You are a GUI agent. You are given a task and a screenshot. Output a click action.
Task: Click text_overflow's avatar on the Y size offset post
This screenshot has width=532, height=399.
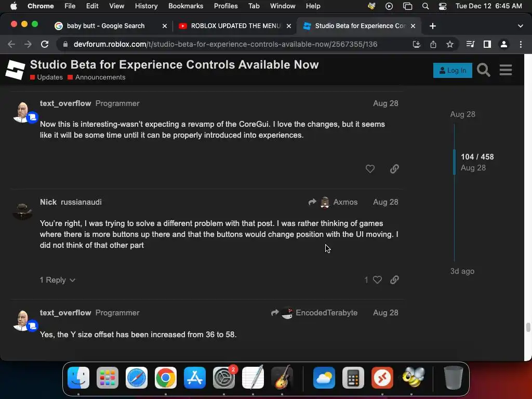tap(23, 321)
